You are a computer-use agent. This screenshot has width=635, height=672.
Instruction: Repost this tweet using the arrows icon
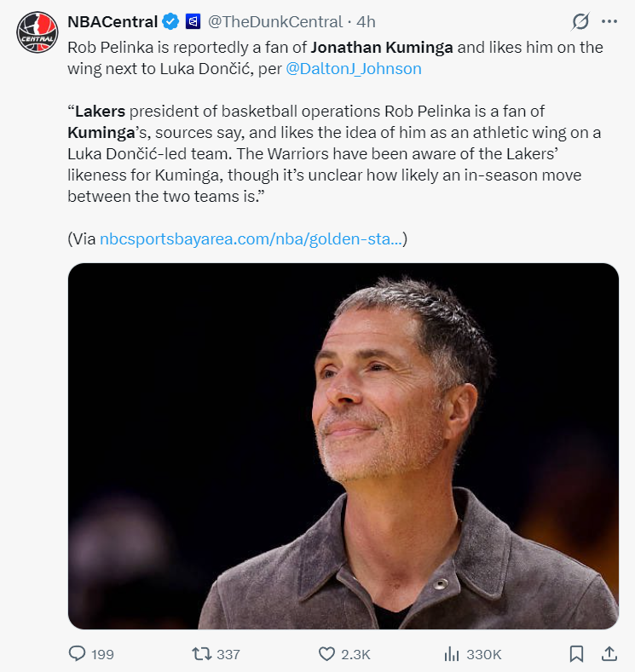pyautogui.click(x=201, y=653)
